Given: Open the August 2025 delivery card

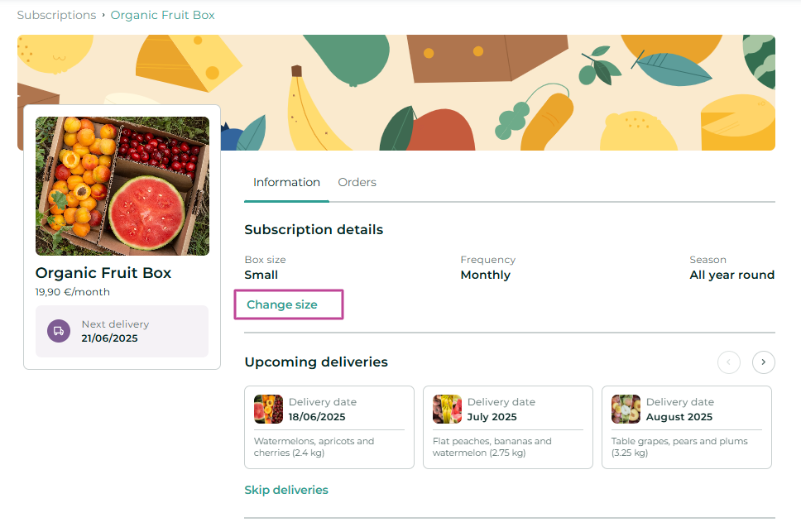Looking at the screenshot, I should 687,427.
